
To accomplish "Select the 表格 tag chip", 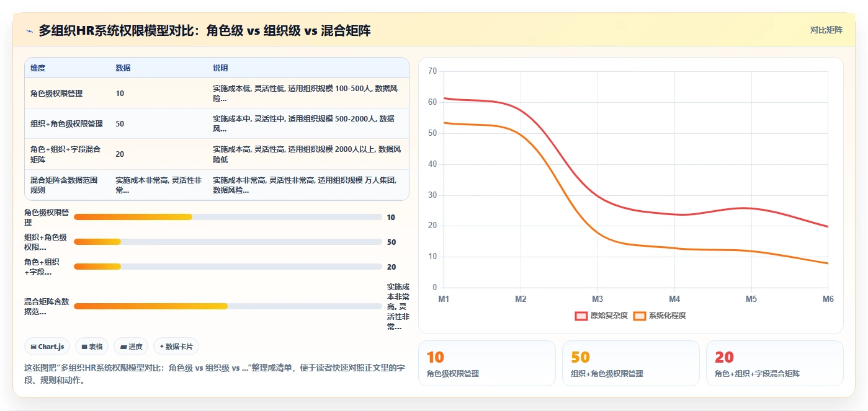I will tap(92, 347).
